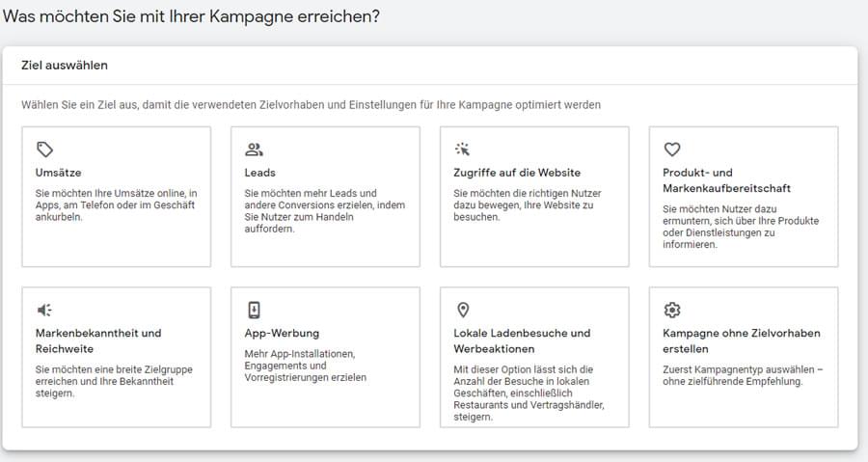Select the App-Werbung card title

point(282,333)
